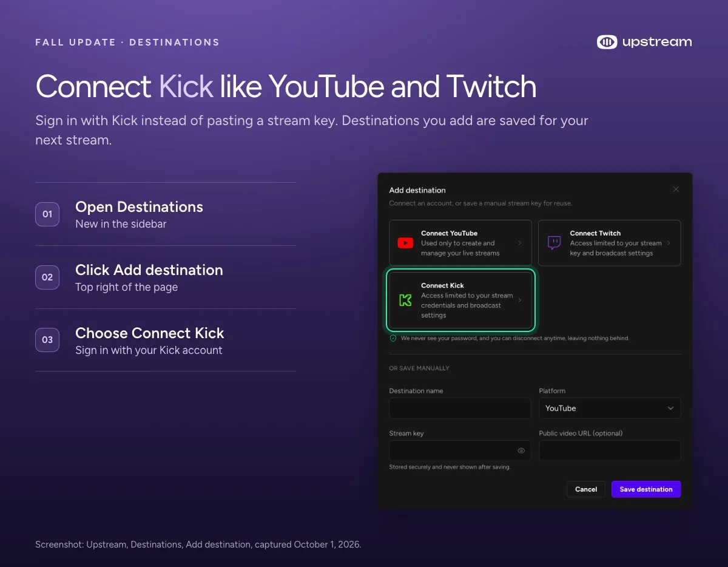
Task: Click the "We never see your password" notice
Action: click(x=515, y=338)
